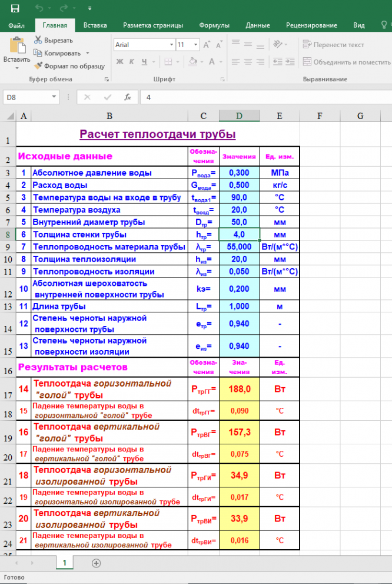The width and height of the screenshot is (392, 584).
Task: Decrease font size with the small A icon
Action: pyautogui.click(x=219, y=45)
